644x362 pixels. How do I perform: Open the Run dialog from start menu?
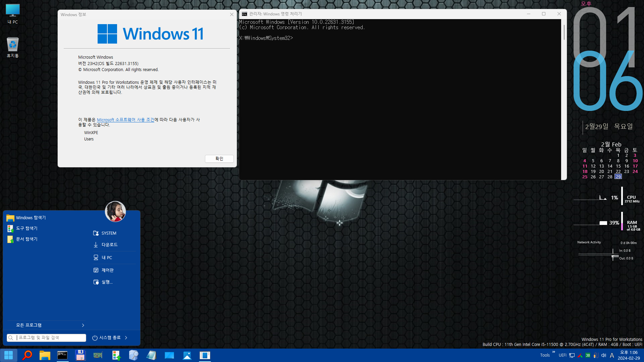[114, 282]
